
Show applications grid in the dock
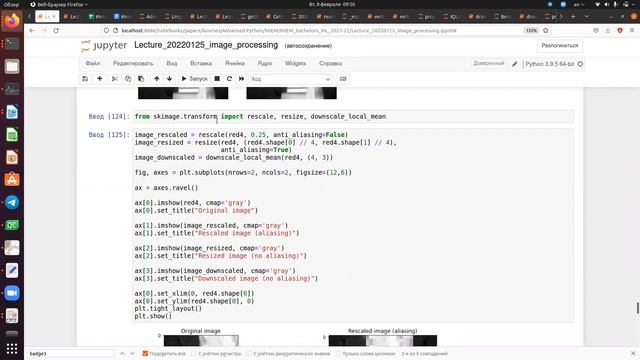12,349
